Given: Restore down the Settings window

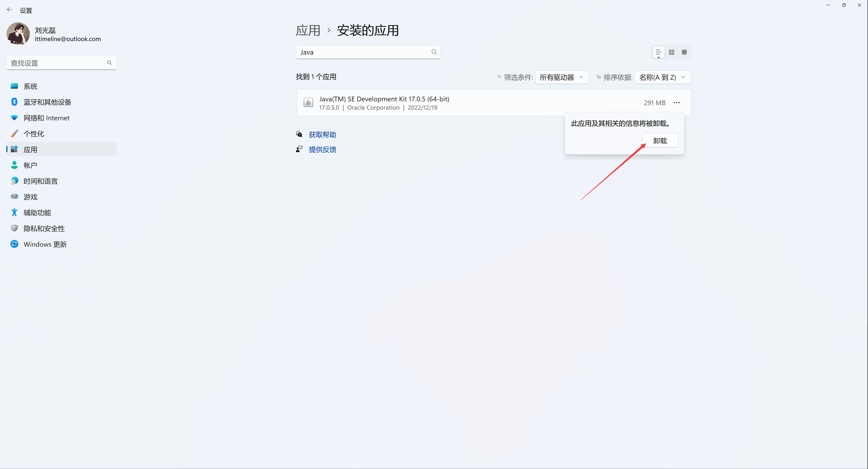Looking at the screenshot, I should point(844,5).
